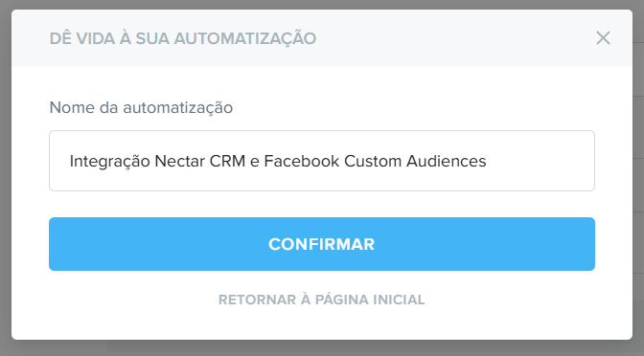Return to the home page via RETORNAR link
Viewport: 644px width, 356px height.
pos(322,300)
